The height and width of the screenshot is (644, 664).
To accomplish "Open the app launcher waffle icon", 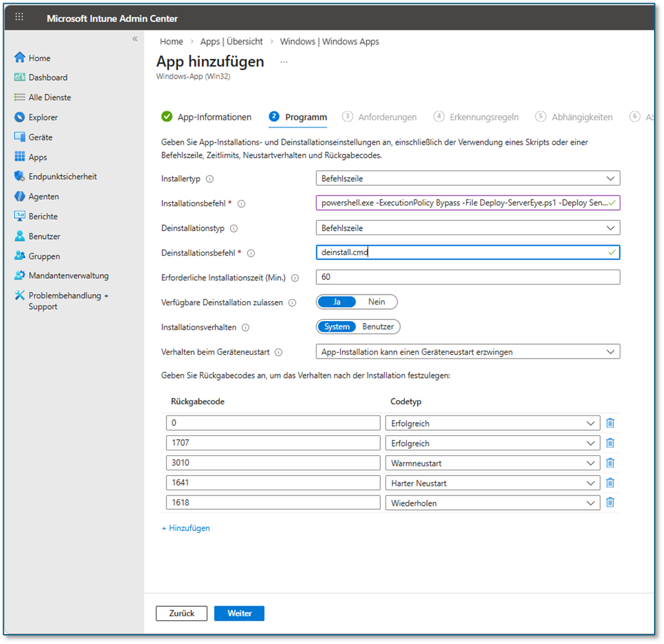I will point(19,17).
